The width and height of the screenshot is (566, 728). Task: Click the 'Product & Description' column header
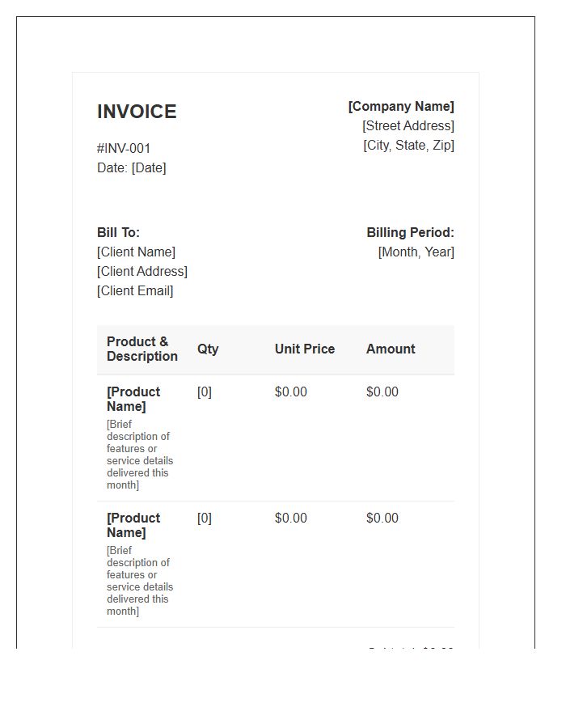coord(142,349)
